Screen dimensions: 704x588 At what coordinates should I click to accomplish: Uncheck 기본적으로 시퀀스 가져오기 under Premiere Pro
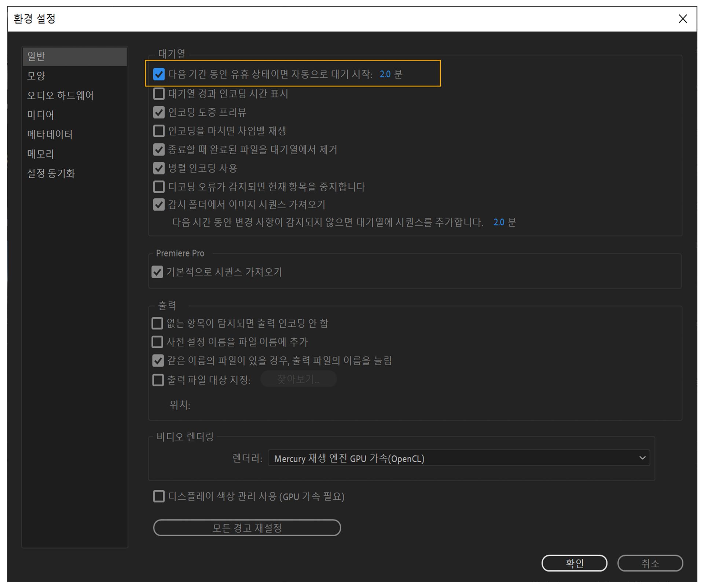pos(157,272)
